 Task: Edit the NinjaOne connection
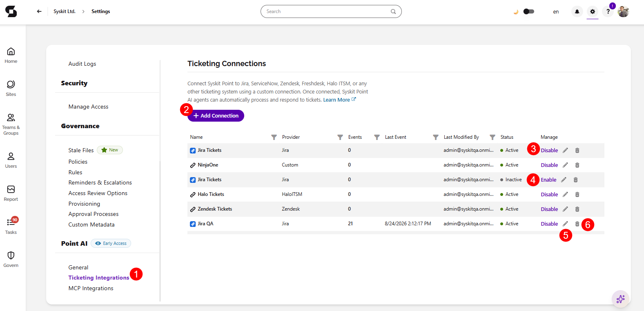coord(565,165)
